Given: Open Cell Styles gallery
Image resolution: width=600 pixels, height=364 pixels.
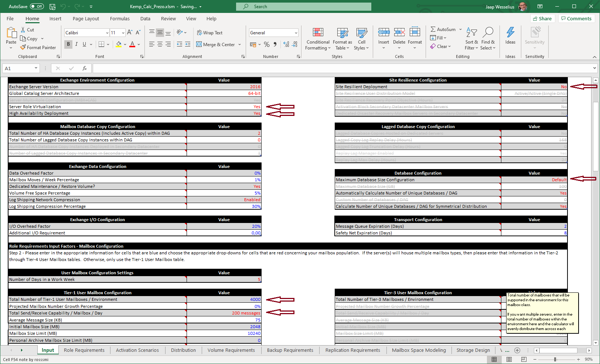Looking at the screenshot, I should [361, 39].
